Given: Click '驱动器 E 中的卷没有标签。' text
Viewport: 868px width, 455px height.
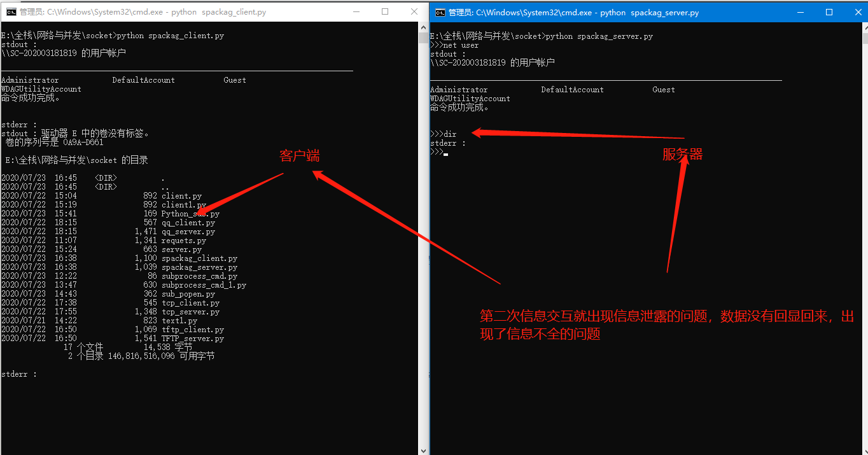Looking at the screenshot, I should [x=95, y=134].
